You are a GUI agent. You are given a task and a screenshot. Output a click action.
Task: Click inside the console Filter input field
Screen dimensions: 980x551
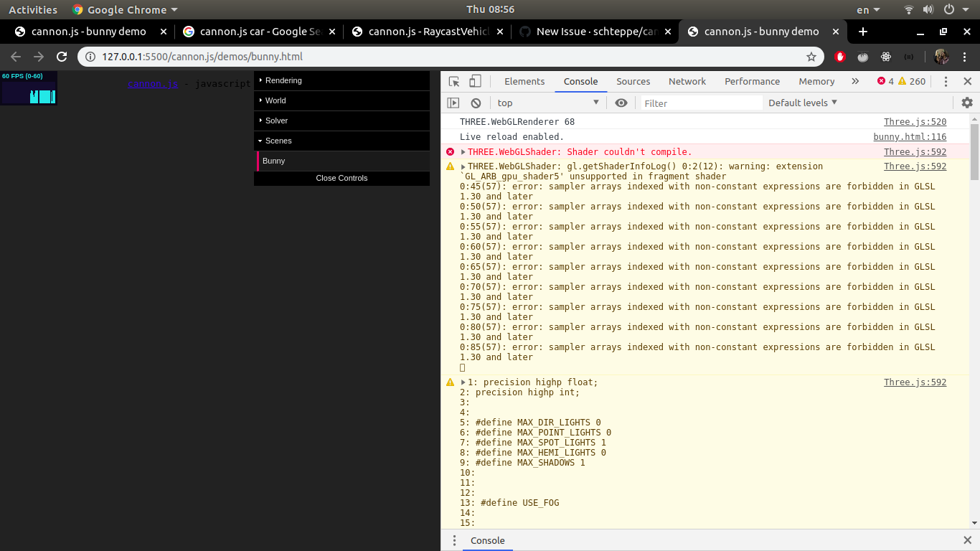pyautogui.click(x=699, y=103)
